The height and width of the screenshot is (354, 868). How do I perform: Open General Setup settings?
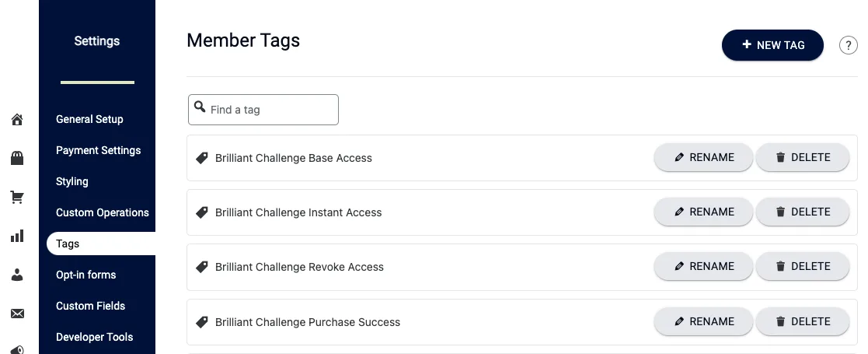pyautogui.click(x=89, y=119)
